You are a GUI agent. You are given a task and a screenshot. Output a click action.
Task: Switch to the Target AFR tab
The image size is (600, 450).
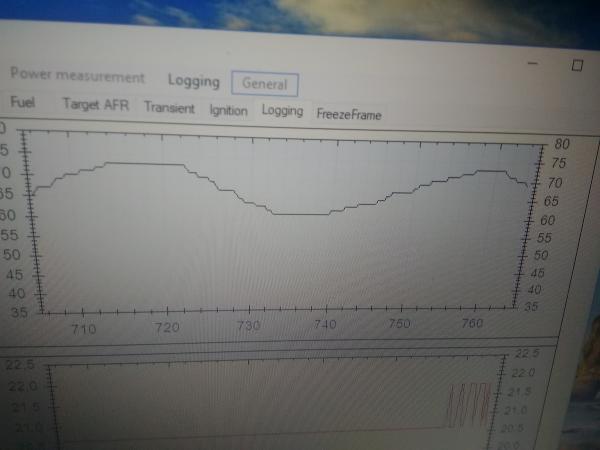[95, 105]
